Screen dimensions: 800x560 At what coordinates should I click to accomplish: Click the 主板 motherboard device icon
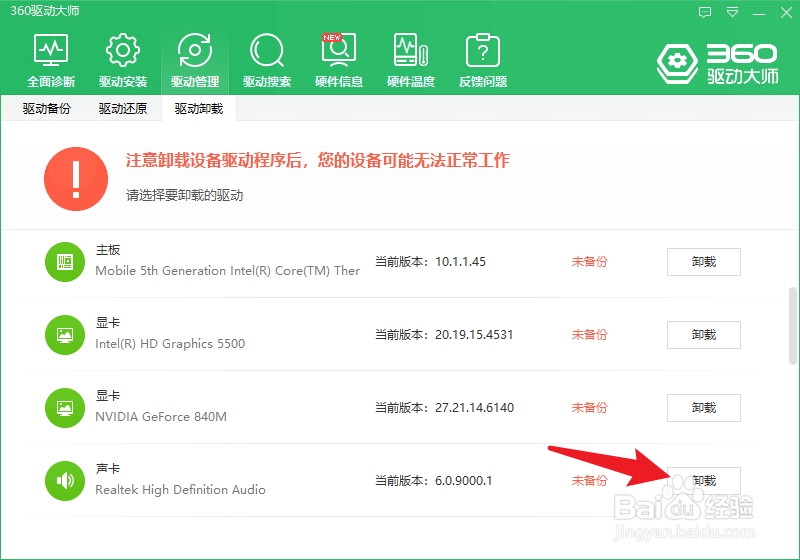pos(65,262)
